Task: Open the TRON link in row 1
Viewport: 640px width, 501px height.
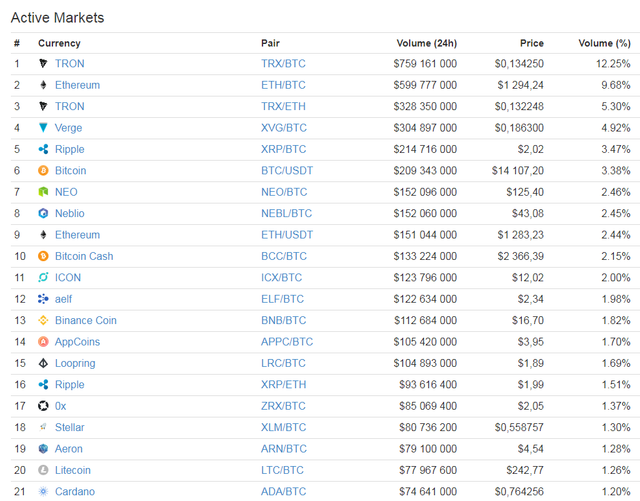Action: click(x=70, y=64)
